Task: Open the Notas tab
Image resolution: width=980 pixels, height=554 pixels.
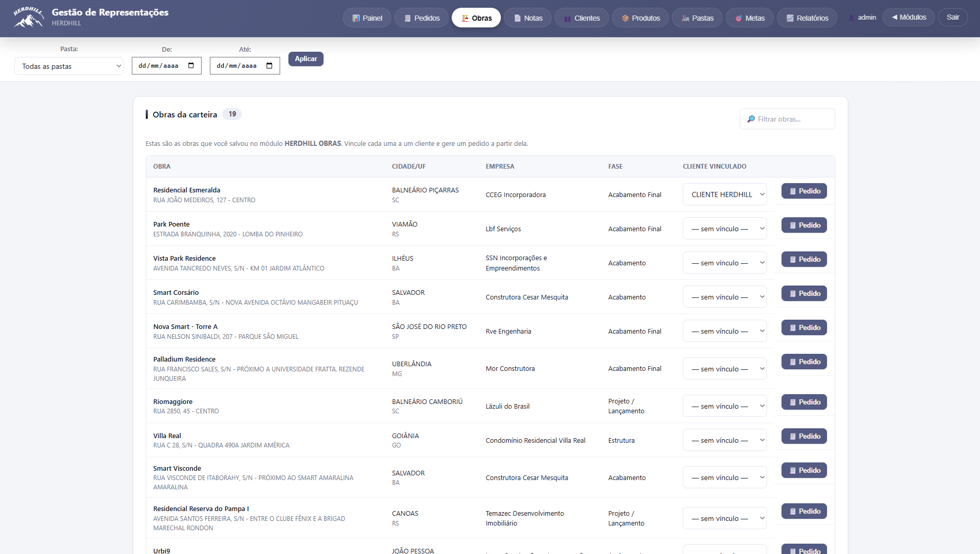Action: coord(528,18)
